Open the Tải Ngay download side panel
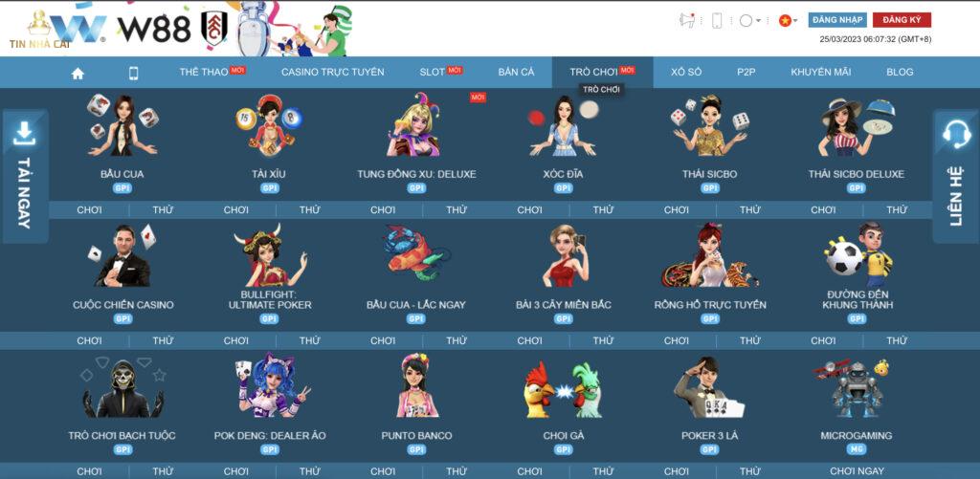Viewport: 980px width, 479px height. click(x=24, y=176)
